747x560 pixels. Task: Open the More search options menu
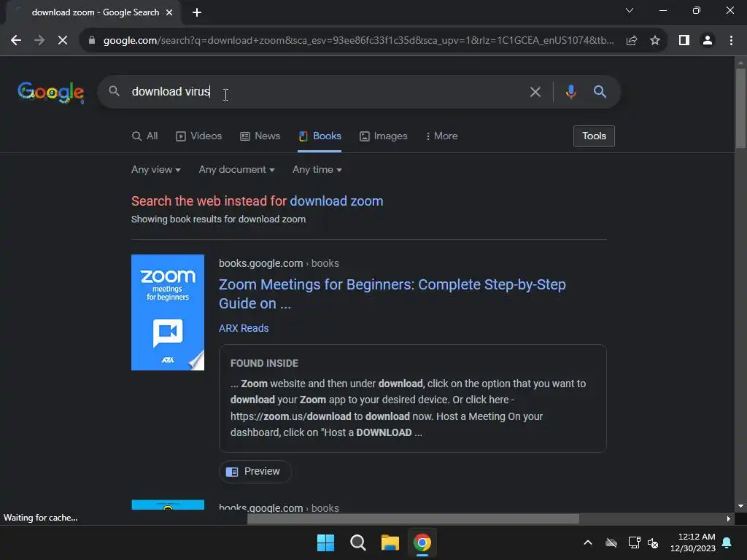(x=441, y=136)
